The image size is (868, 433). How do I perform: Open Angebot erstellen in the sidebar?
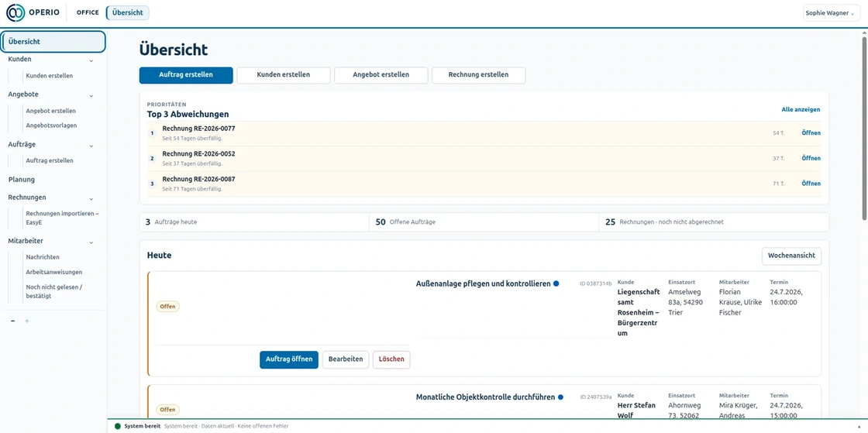click(x=51, y=111)
